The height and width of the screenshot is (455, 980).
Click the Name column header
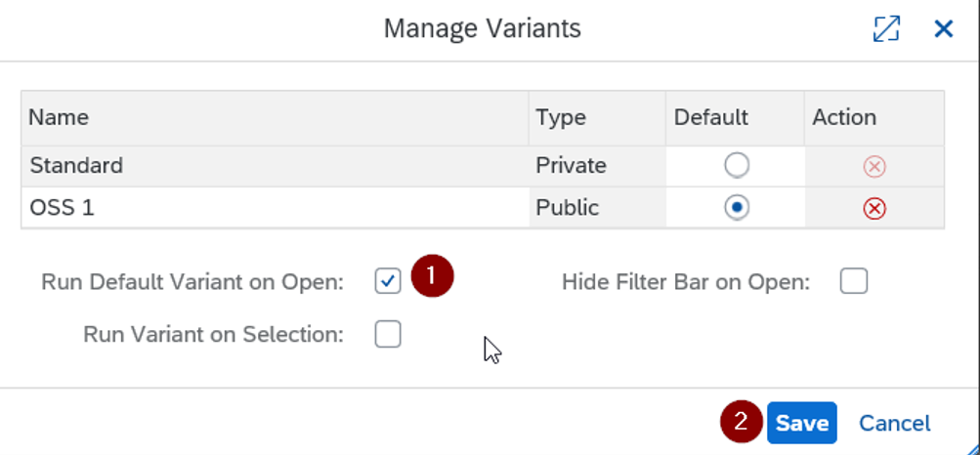pos(59,117)
